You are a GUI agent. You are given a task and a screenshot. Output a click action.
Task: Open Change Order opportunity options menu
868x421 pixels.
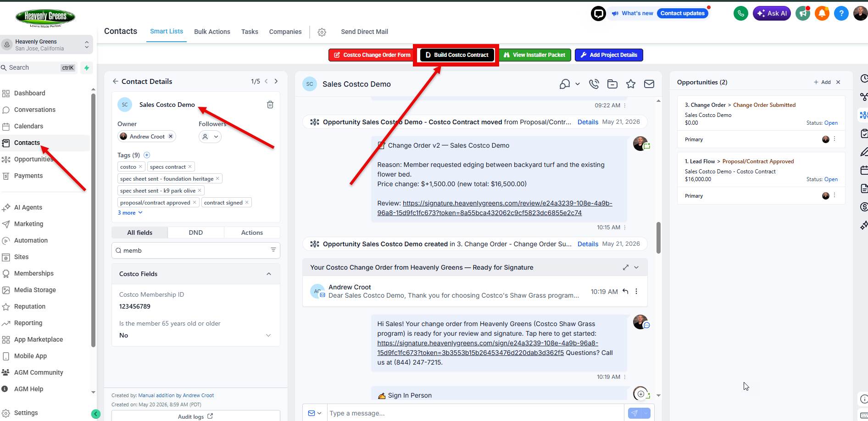(x=835, y=139)
